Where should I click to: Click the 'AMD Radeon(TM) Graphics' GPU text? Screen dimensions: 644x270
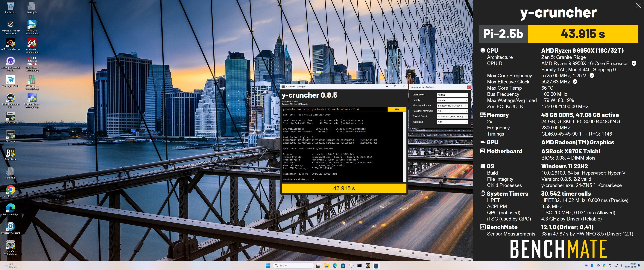pos(578,142)
